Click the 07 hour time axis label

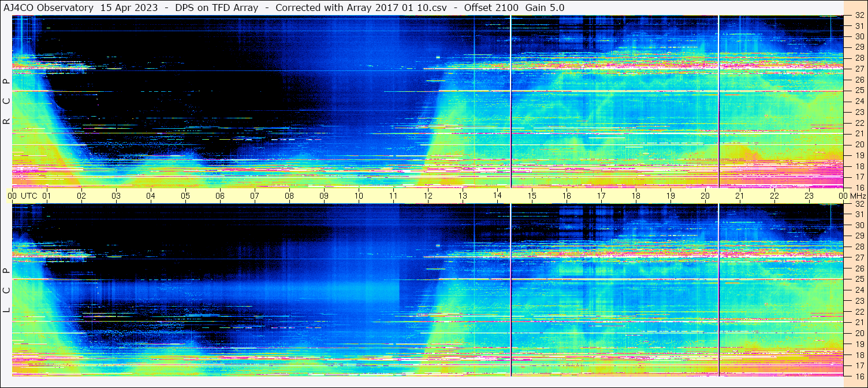[x=255, y=196]
